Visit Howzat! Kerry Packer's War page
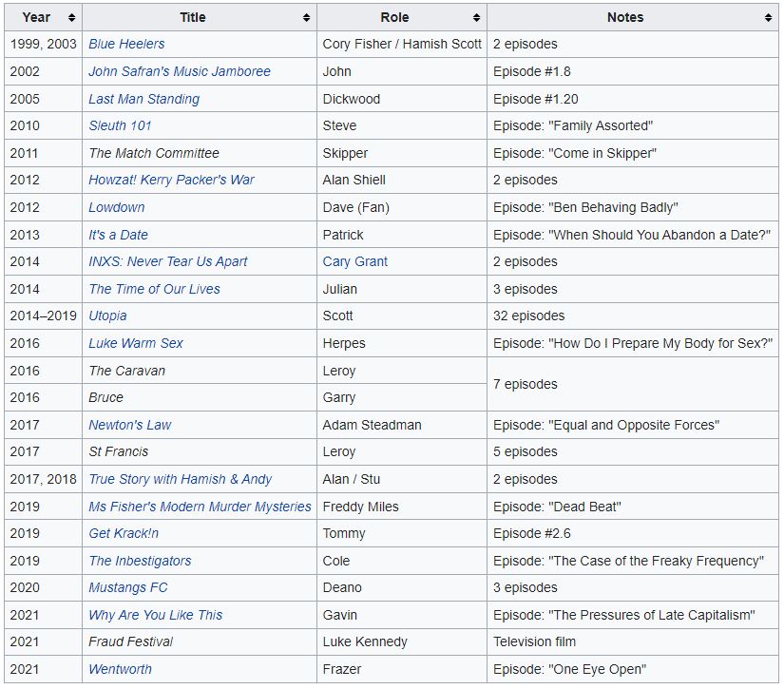 [171, 180]
